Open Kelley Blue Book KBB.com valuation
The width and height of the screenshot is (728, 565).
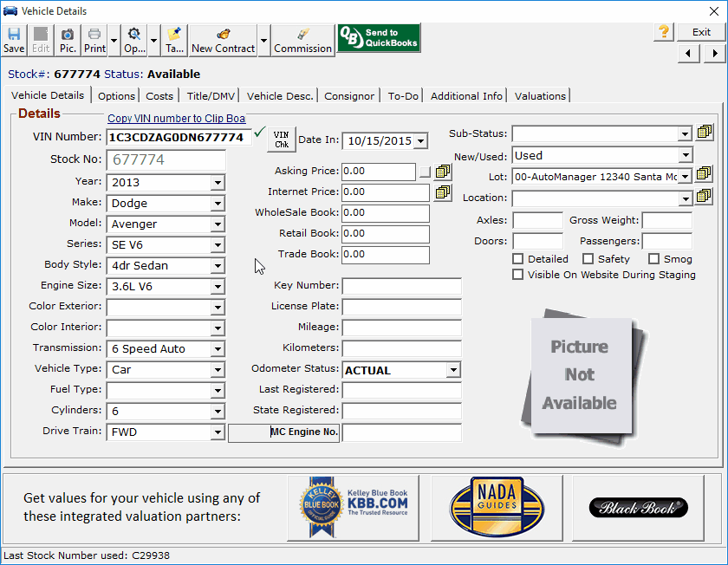click(353, 508)
